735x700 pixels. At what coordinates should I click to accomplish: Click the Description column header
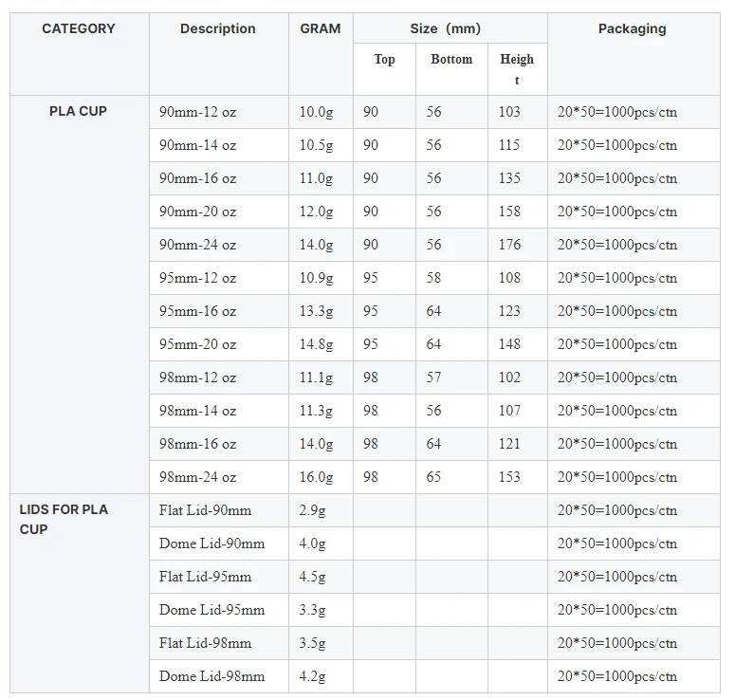[218, 28]
